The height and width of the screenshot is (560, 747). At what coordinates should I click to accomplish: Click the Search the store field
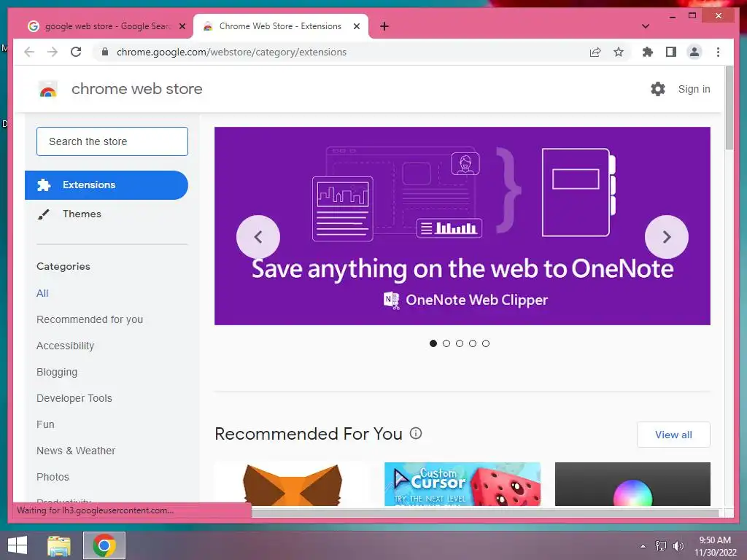tap(112, 141)
